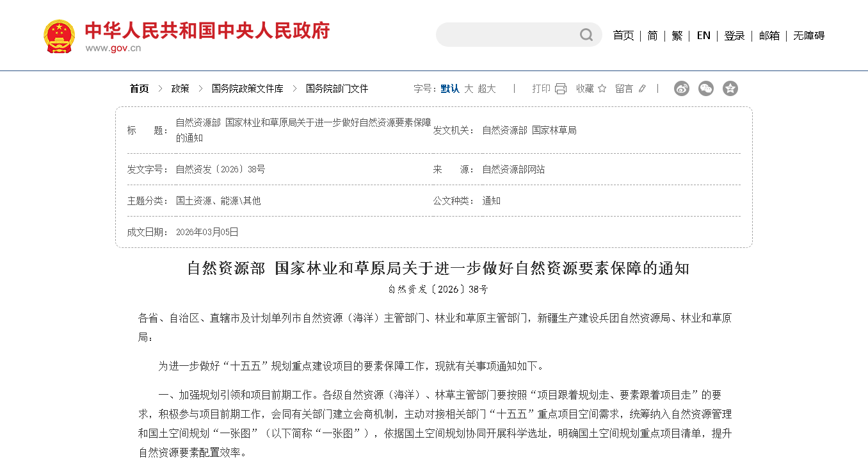Open 首页 in the top navigation
The image size is (868, 462).
623,35
